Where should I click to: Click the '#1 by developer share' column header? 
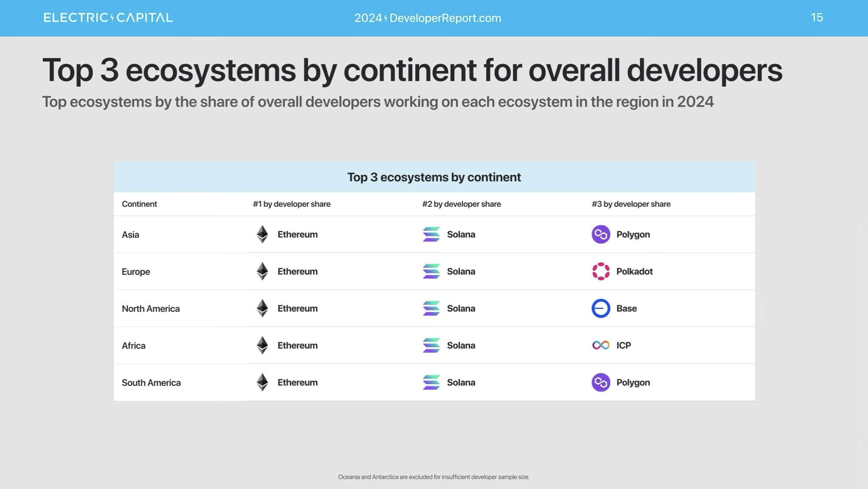click(x=291, y=204)
